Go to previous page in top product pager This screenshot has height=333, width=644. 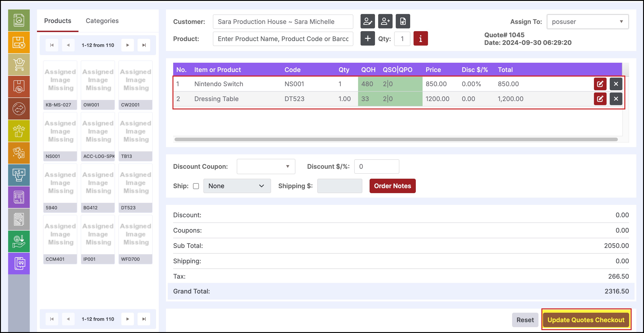click(x=68, y=45)
